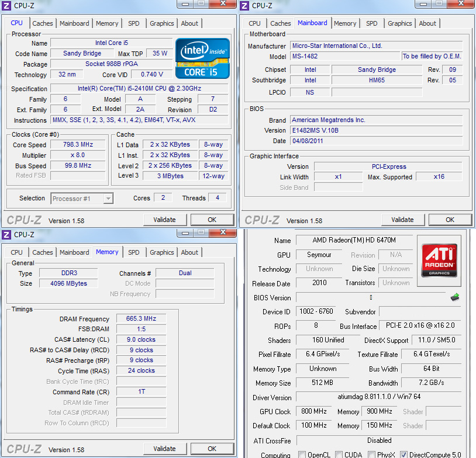Select the CPU tab in the Mainboard window
Viewport: 476px width, 458px height.
click(254, 23)
